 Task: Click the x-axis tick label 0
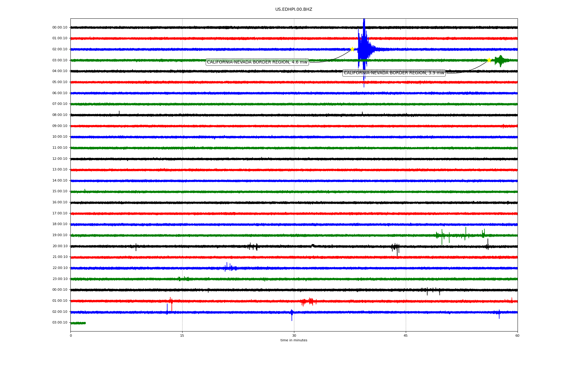click(71, 336)
